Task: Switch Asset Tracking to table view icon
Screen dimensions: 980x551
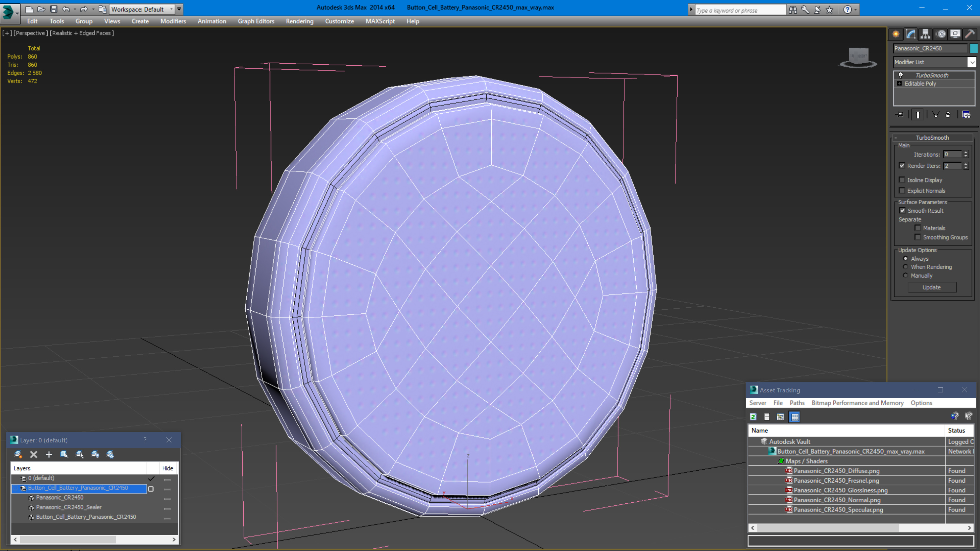Action: click(x=795, y=417)
